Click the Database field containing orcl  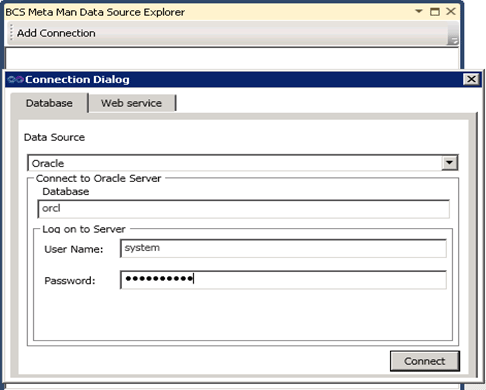coord(243,209)
